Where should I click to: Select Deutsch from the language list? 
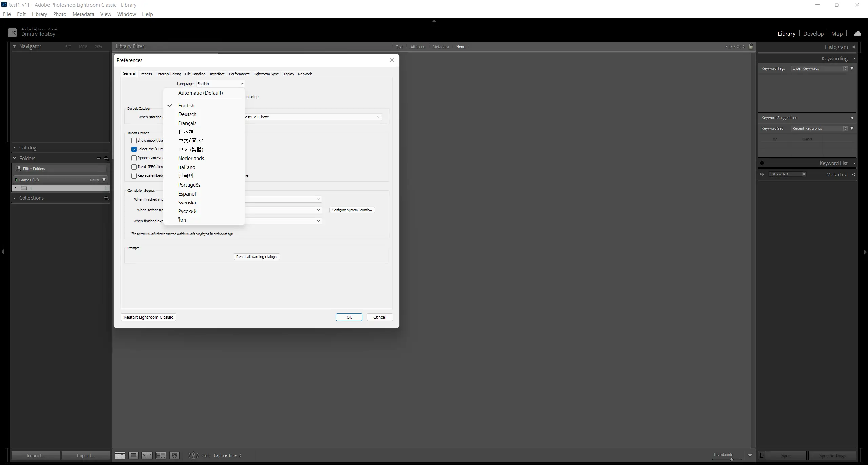(x=187, y=114)
